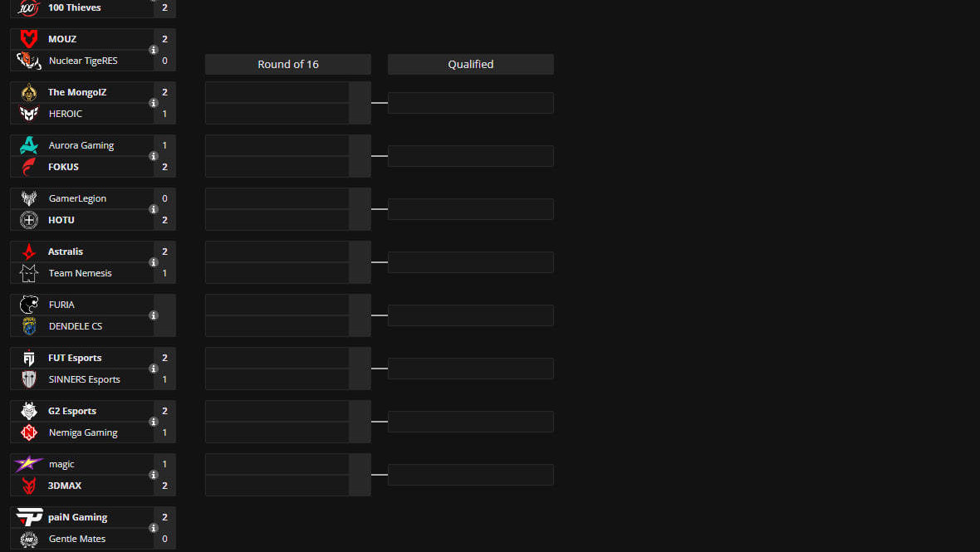980x552 pixels.
Task: Click the 3DMAX team name
Action: click(x=65, y=486)
